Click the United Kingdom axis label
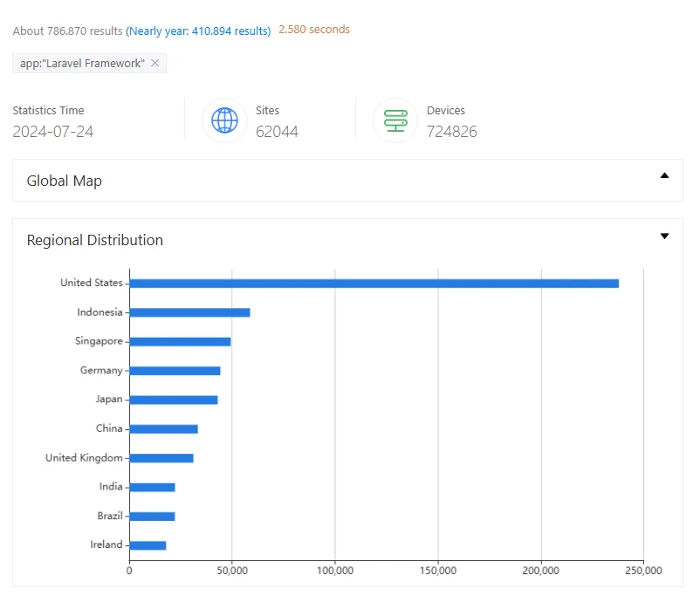The width and height of the screenshot is (700, 596). pyautogui.click(x=84, y=457)
